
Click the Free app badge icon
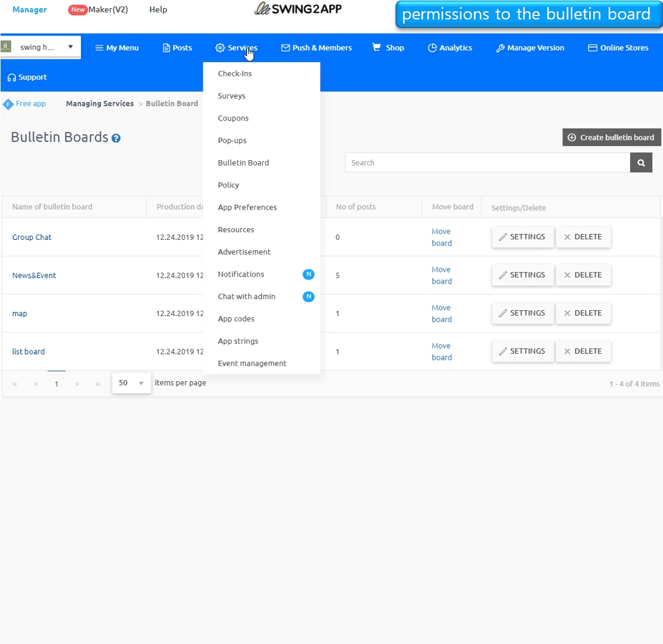click(8, 104)
